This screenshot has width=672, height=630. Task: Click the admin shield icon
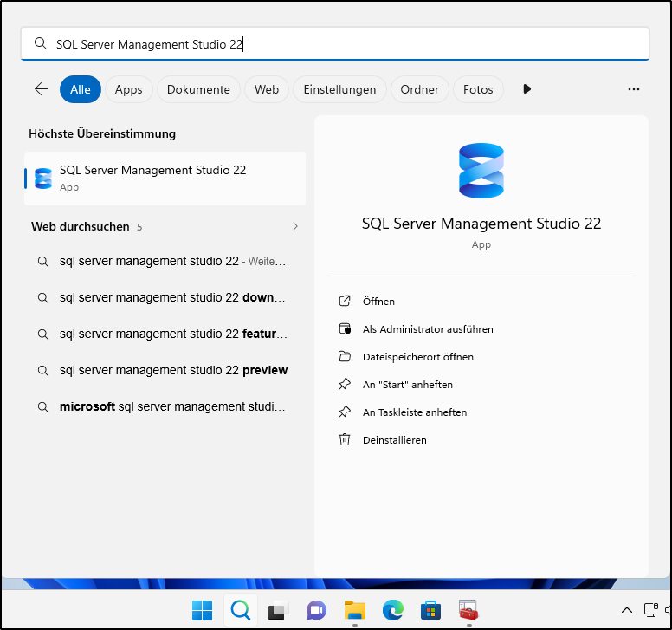[x=345, y=329]
